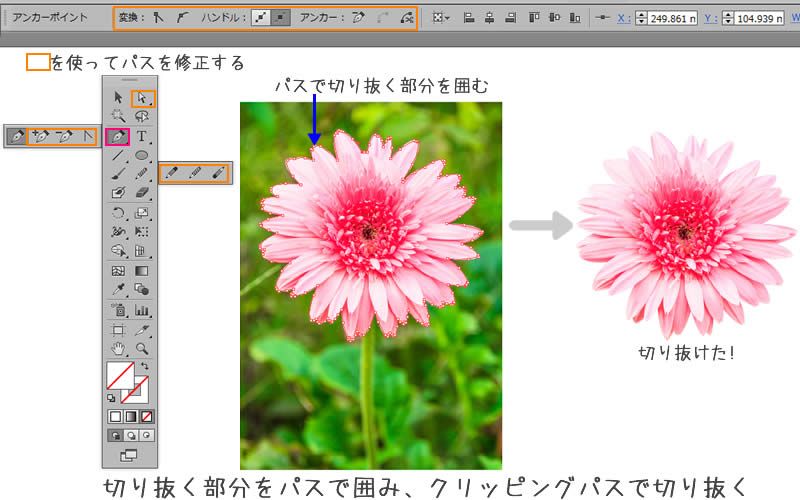Pick the Free Transform tool
Screen dimensions: 800x500
(x=142, y=232)
